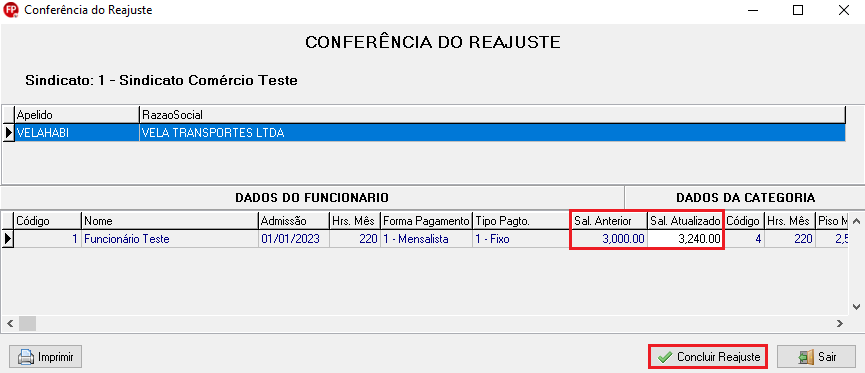Select the Funcionário Teste row indicator arrow

(8, 239)
